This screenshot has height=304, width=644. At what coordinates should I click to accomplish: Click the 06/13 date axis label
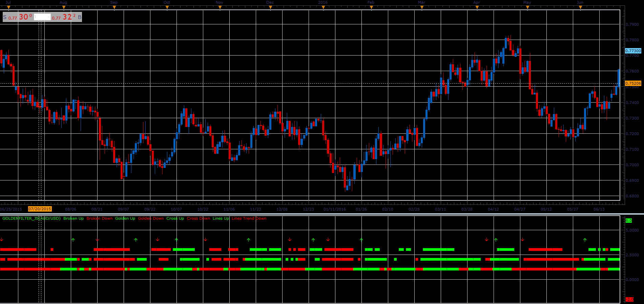599,209
